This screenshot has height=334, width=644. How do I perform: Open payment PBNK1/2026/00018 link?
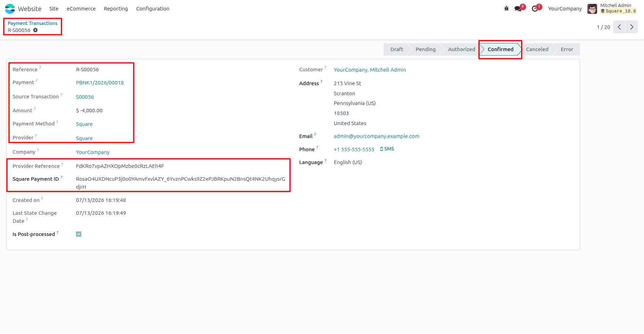(x=100, y=83)
